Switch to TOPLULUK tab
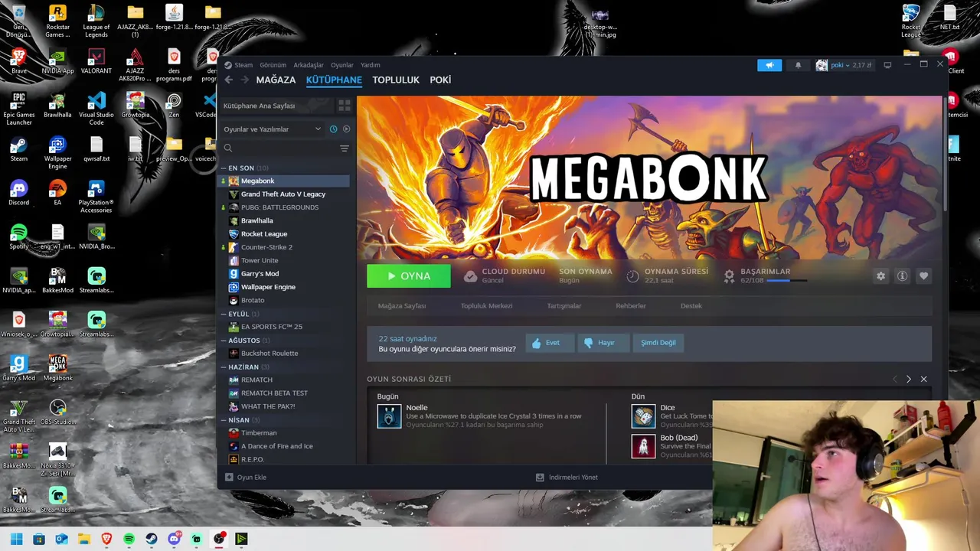This screenshot has width=980, height=551. (x=396, y=80)
